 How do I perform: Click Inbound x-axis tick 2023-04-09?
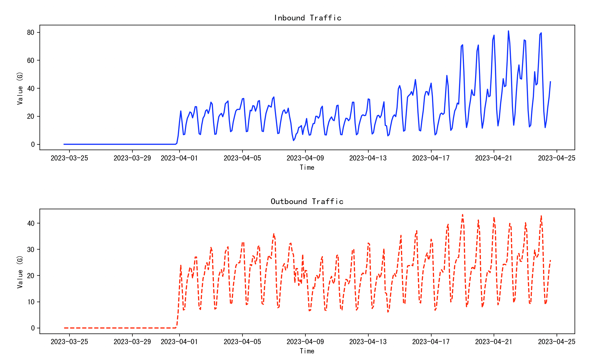(305, 158)
